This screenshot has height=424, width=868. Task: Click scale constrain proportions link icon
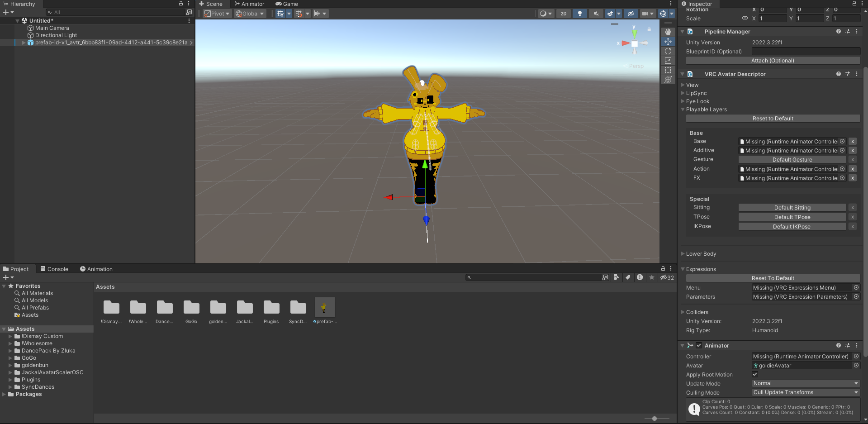coord(745,19)
